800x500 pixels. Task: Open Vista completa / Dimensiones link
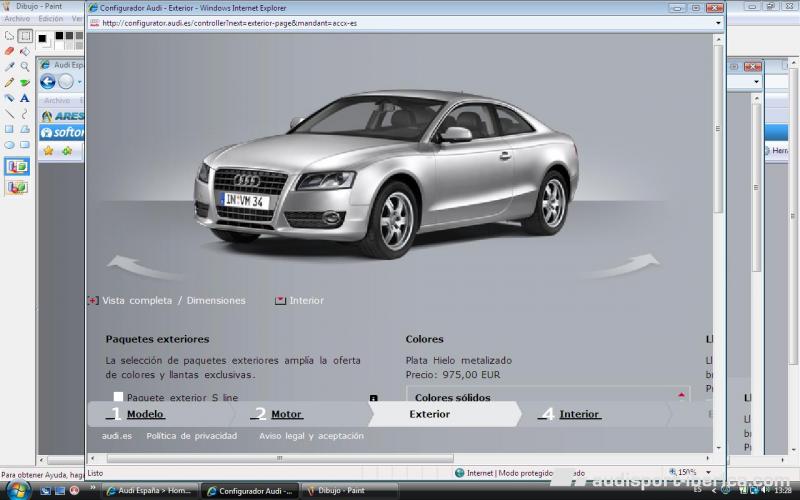click(x=173, y=301)
